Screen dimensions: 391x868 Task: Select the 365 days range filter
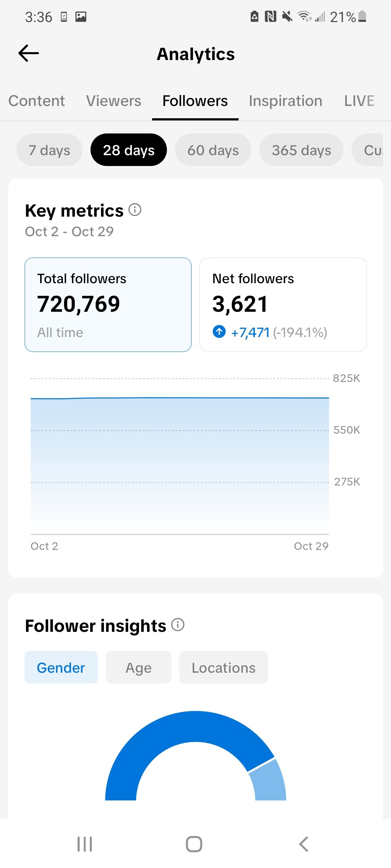[x=301, y=150]
